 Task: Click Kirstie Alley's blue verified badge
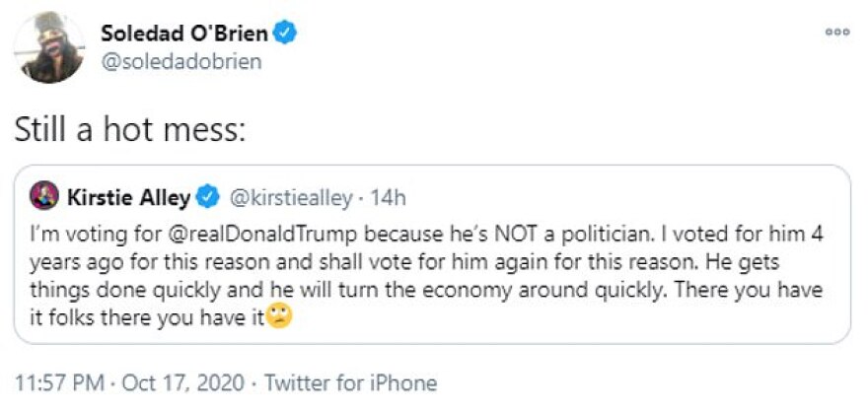(x=207, y=197)
